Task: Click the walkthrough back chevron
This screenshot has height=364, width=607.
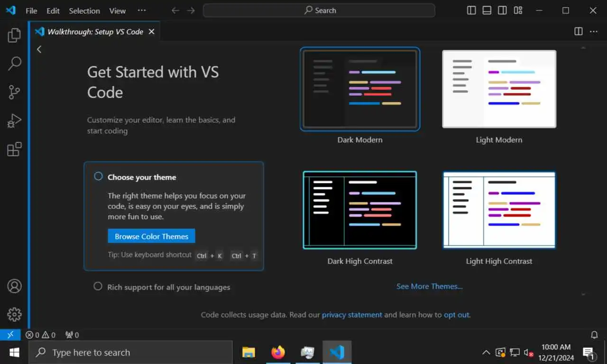Action: click(x=39, y=49)
